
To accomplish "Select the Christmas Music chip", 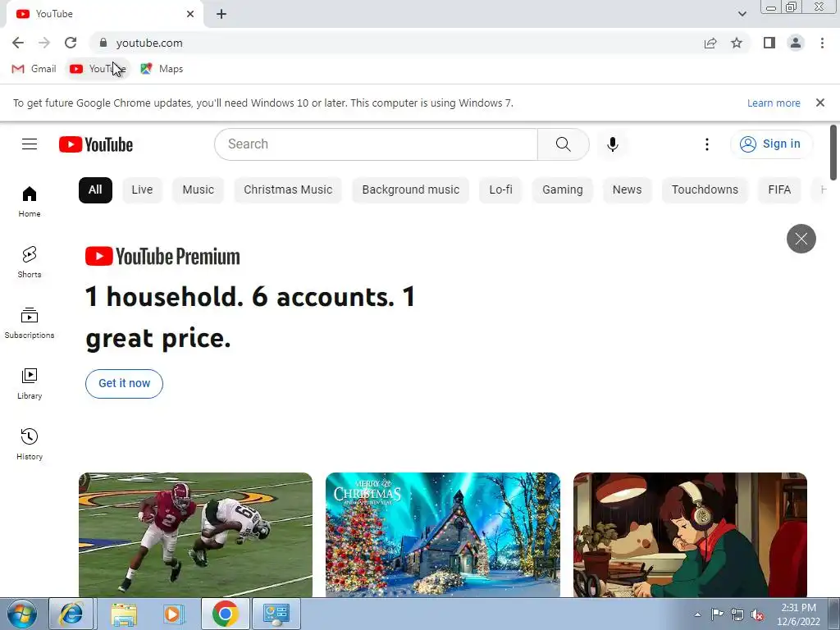I will click(x=288, y=190).
